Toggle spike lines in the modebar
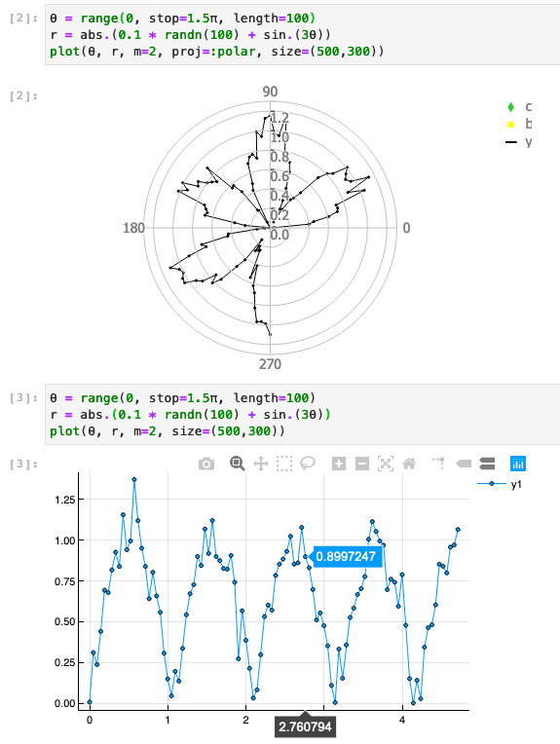The height and width of the screenshot is (744, 560). click(439, 464)
